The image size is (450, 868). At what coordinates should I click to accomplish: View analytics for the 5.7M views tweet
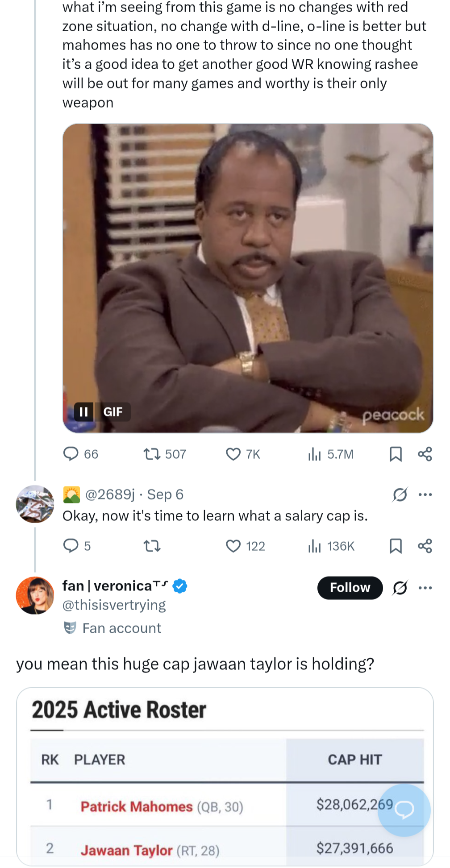pyautogui.click(x=314, y=454)
